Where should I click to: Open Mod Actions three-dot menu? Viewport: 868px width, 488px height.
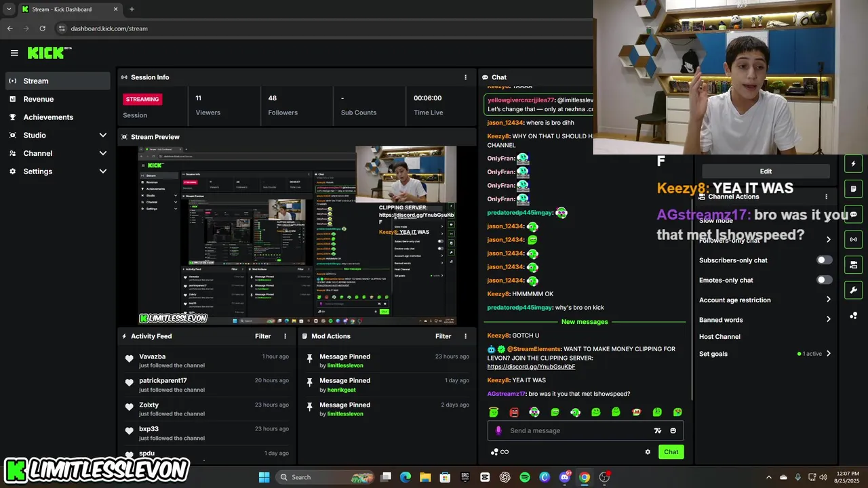465,336
